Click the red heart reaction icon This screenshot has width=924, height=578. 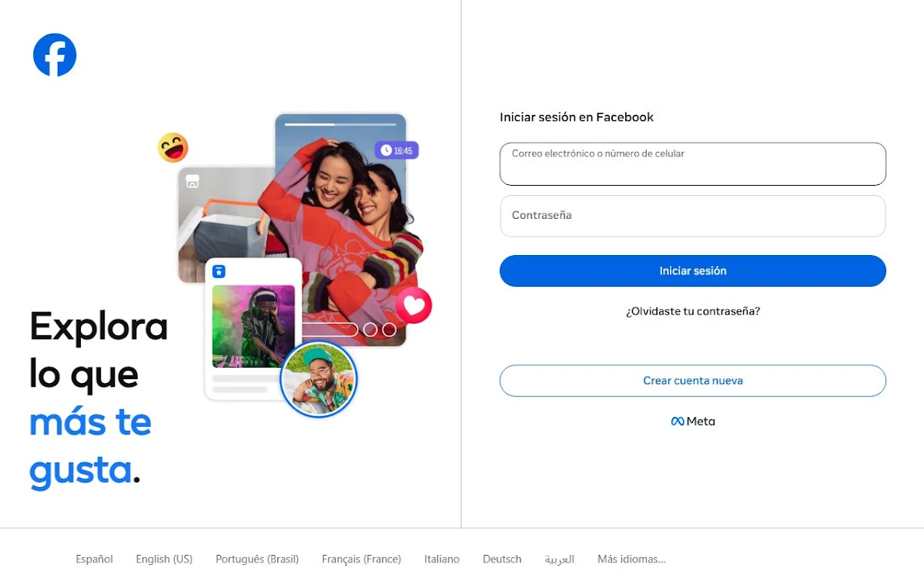pos(413,306)
